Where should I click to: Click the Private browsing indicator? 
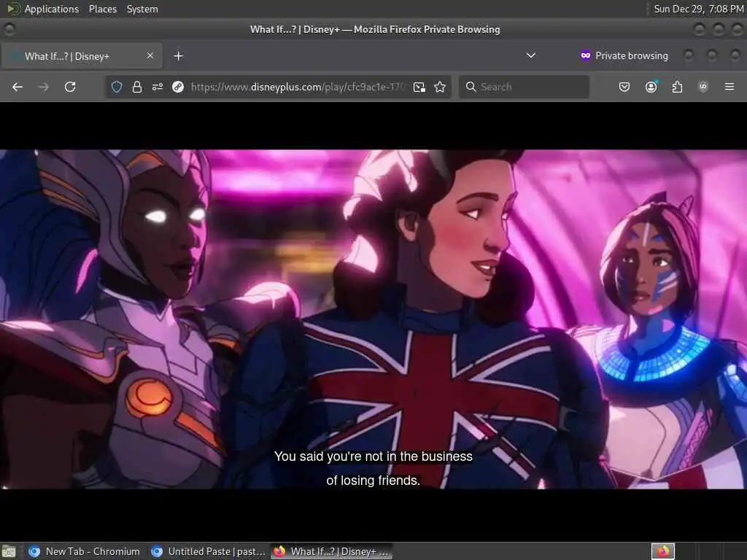624,55
